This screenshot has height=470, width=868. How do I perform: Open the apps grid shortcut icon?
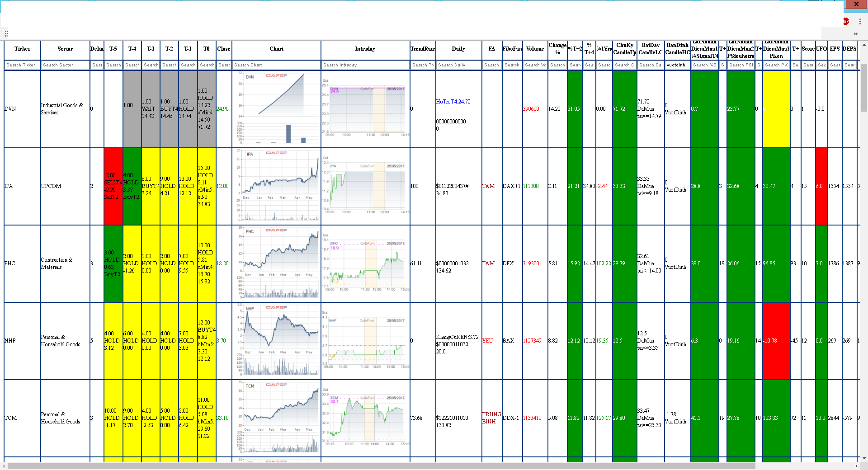6,33
